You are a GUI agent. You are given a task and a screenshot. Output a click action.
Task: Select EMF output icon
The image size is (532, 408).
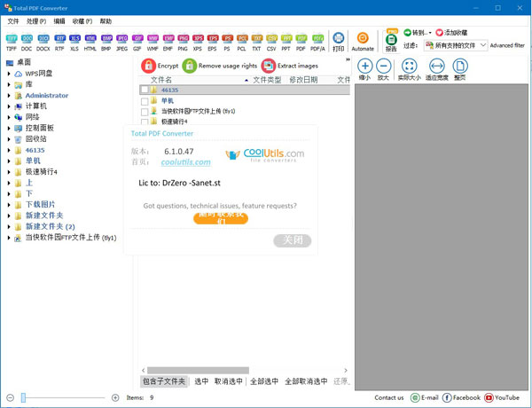[x=168, y=42]
